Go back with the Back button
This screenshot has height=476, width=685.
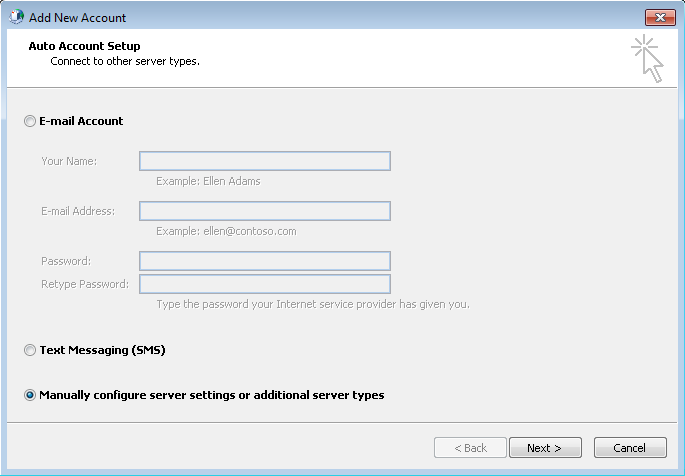click(470, 448)
